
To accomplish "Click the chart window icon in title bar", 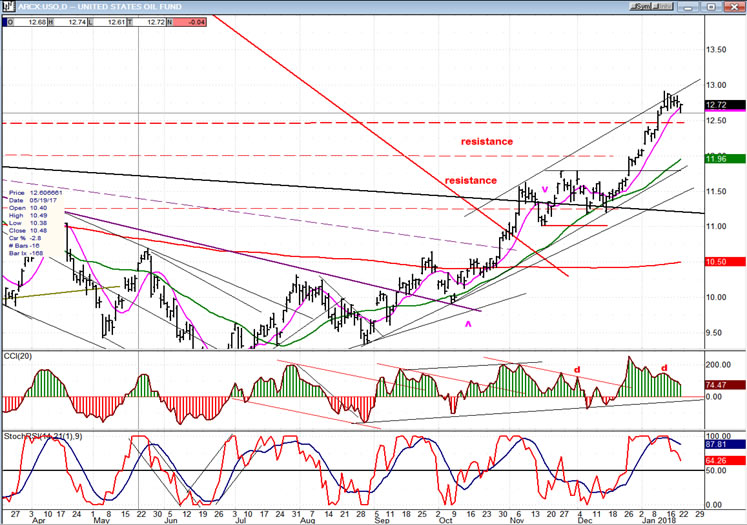I will 8,6.
